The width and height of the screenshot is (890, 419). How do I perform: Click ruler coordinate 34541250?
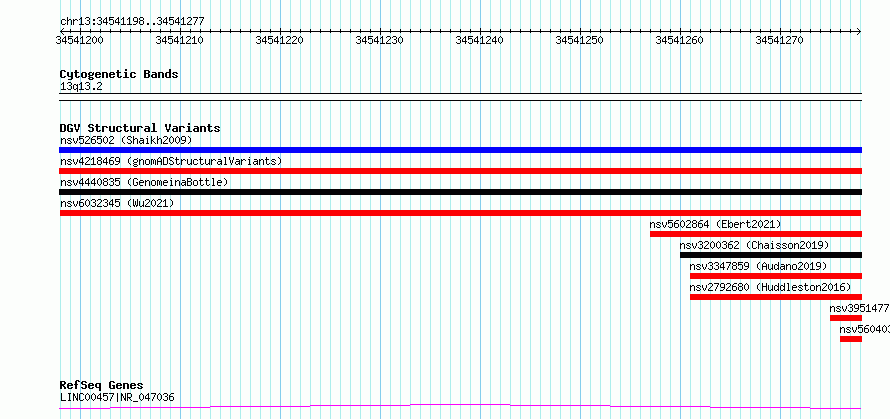coord(580,40)
